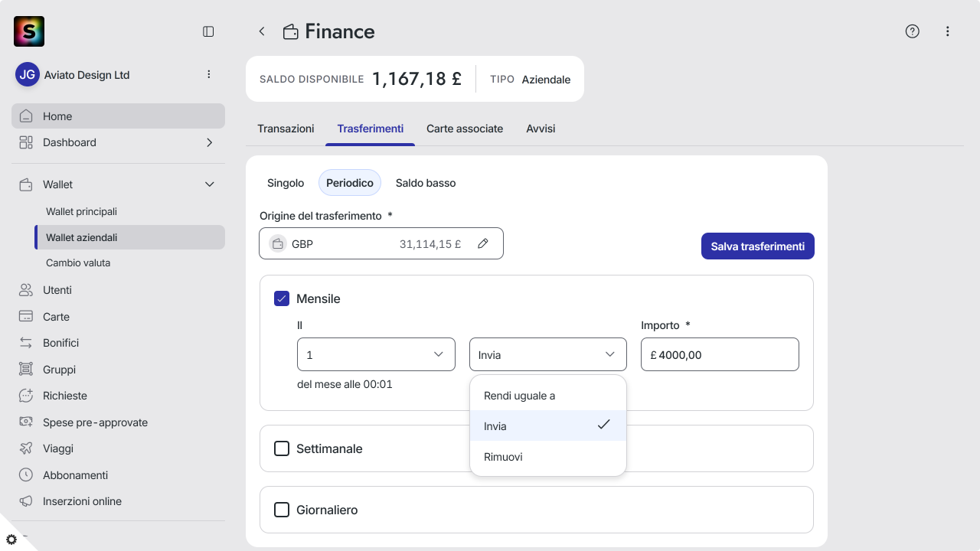This screenshot has width=980, height=551.
Task: Open the help question mark icon
Action: 912,31
